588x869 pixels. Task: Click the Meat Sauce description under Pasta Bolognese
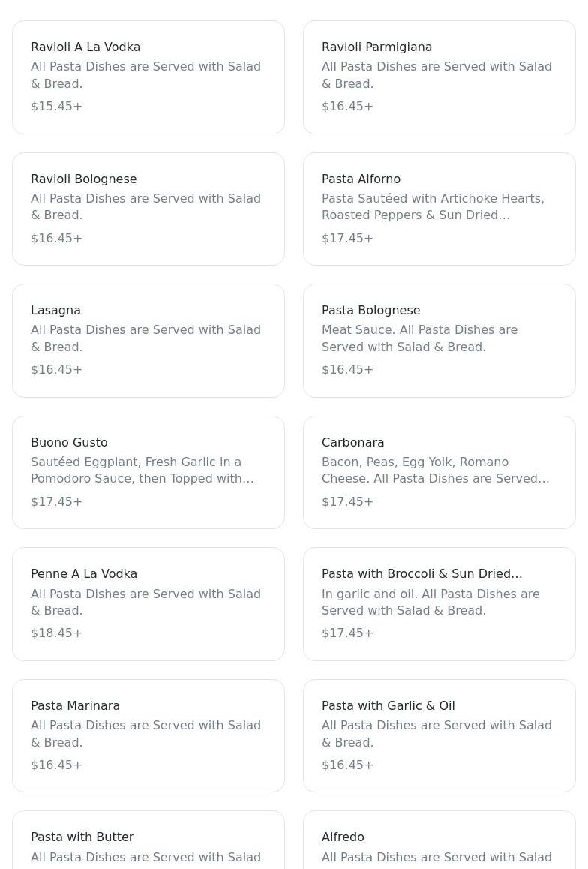point(419,338)
